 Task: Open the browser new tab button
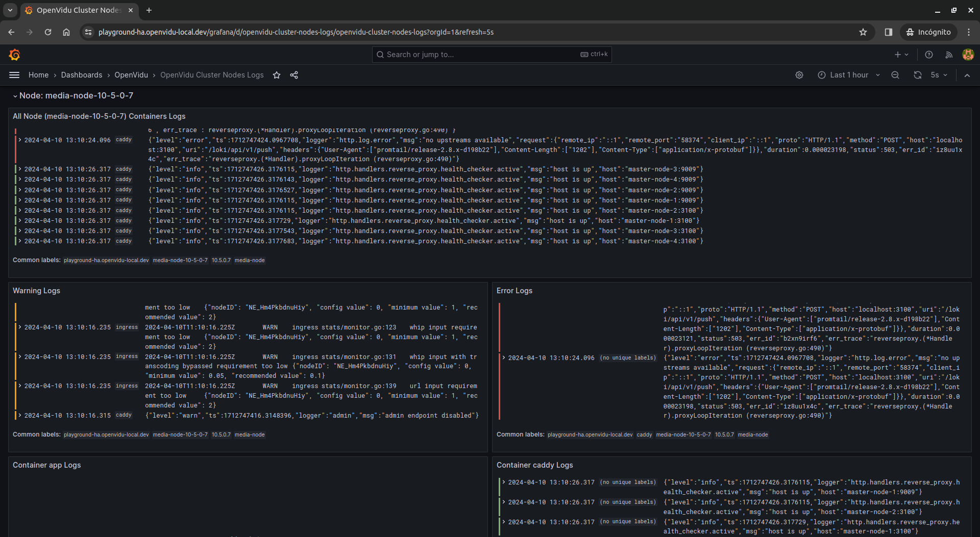click(x=149, y=10)
